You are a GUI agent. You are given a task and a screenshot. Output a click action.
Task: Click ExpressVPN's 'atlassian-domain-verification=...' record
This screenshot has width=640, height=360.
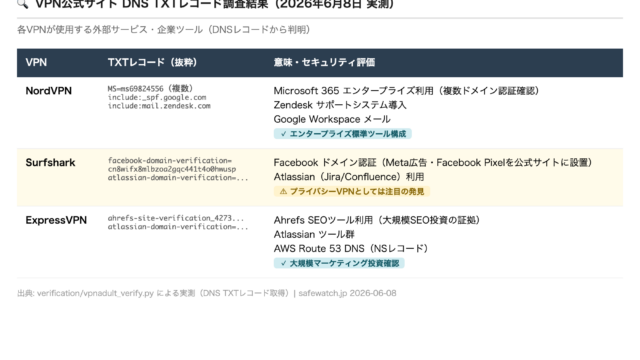tap(178, 227)
